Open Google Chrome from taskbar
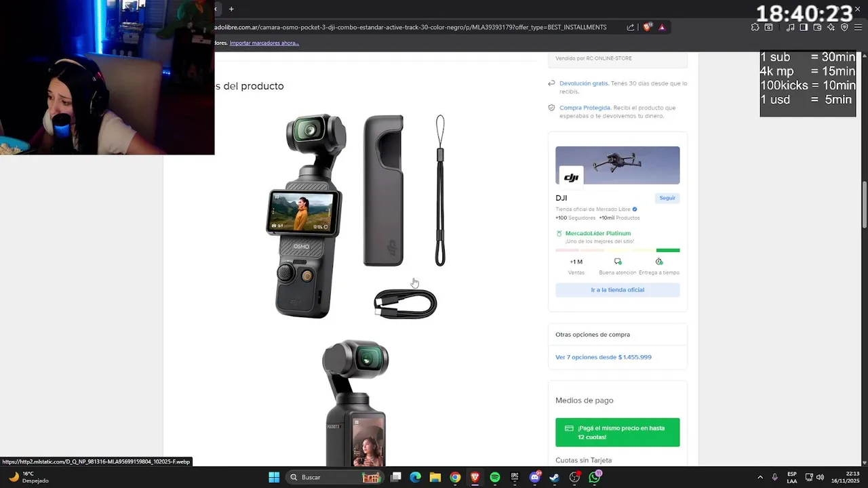This screenshot has width=868, height=488. [455, 477]
